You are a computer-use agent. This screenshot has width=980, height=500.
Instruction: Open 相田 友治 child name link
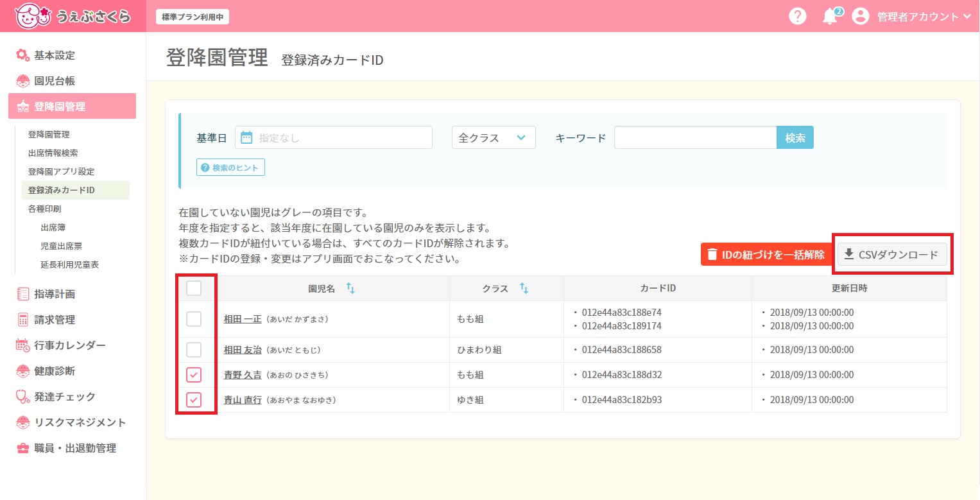243,350
